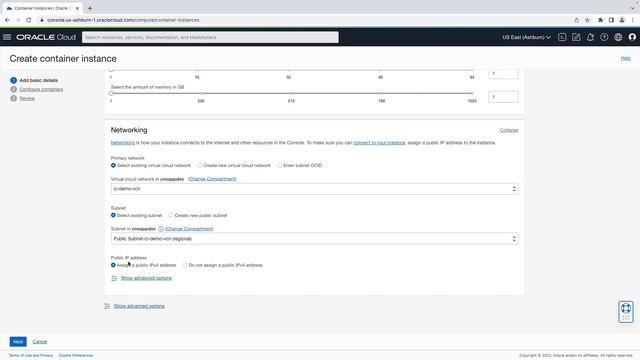Reload the page with the refresh icon
Screen dimensions: 640x360
(29, 20)
